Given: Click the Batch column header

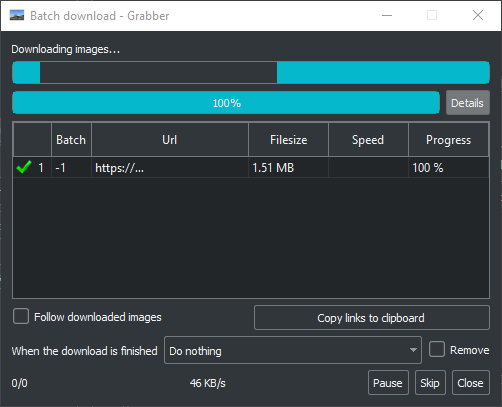Looking at the screenshot, I should [71, 140].
